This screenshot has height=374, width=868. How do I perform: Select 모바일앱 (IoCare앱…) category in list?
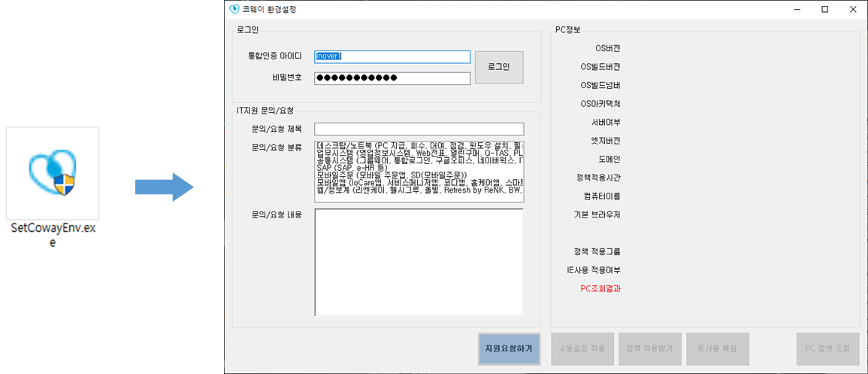pyautogui.click(x=419, y=182)
